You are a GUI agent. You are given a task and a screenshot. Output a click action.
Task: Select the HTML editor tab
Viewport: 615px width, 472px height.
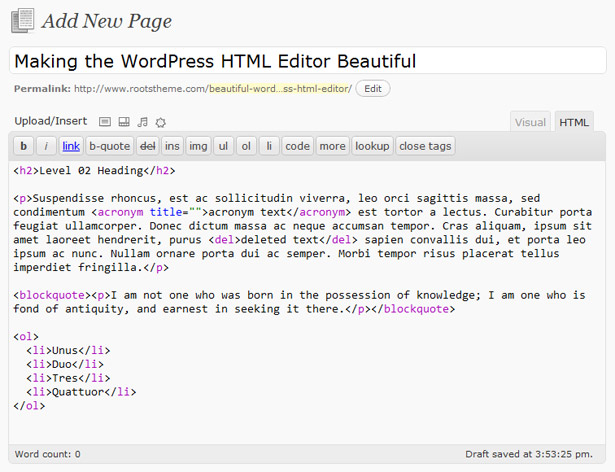click(574, 122)
